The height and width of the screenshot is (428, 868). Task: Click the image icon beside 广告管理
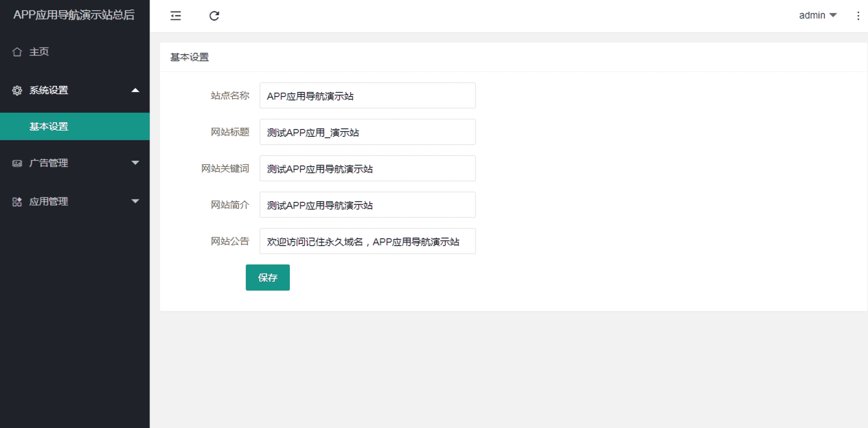[17, 163]
